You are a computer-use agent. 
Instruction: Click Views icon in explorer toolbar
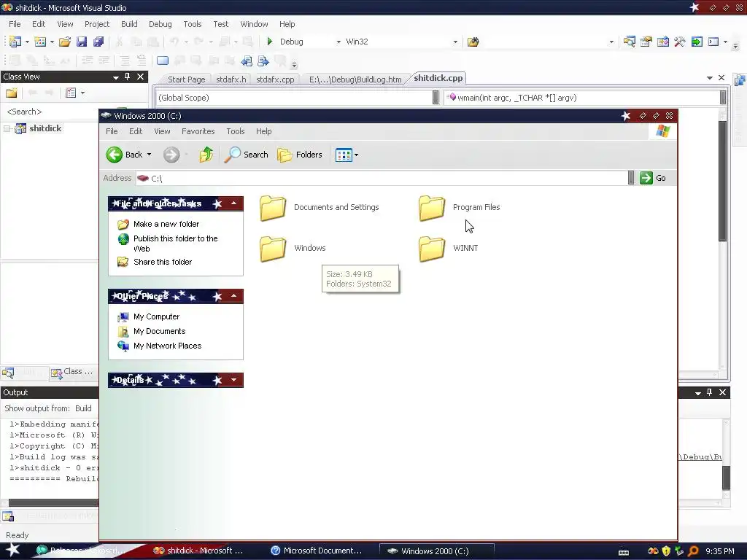[x=344, y=155]
